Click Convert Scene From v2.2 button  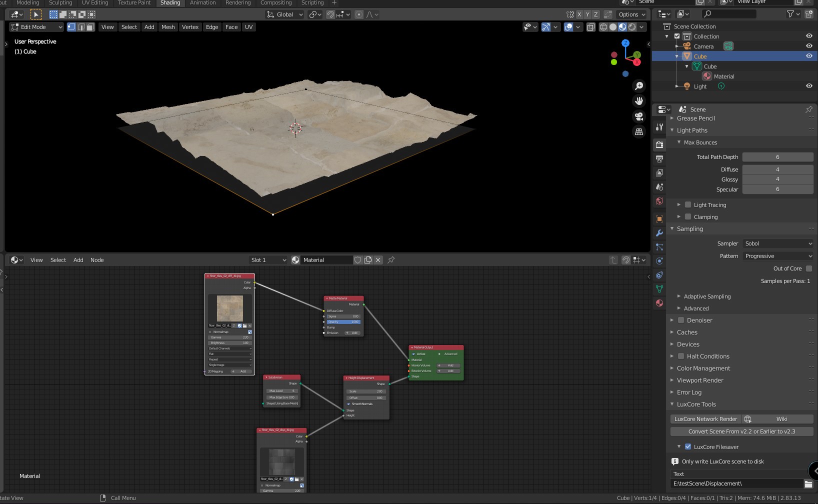(741, 431)
